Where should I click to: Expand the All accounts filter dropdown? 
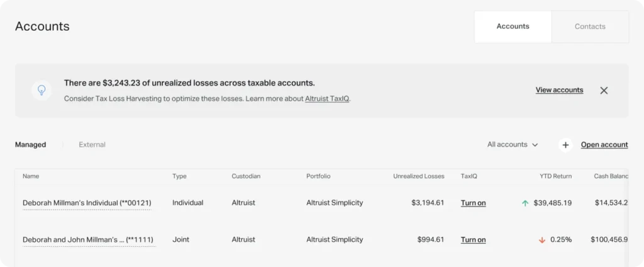513,145
